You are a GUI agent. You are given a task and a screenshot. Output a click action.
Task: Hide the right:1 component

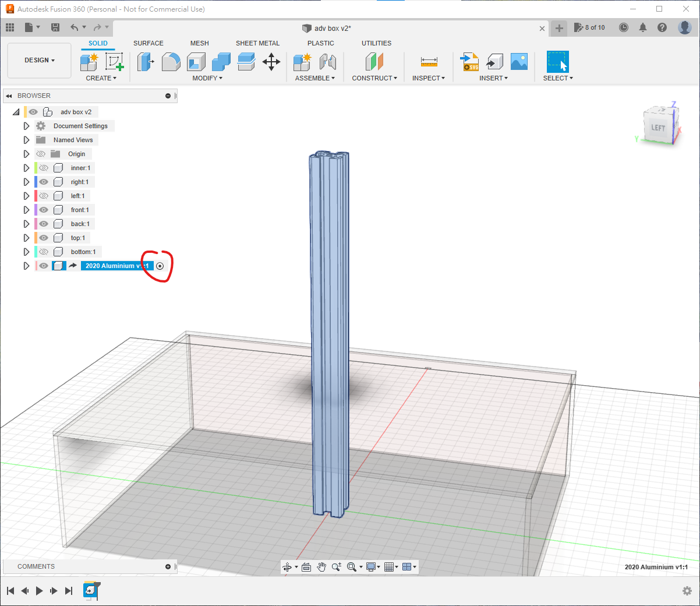click(44, 182)
